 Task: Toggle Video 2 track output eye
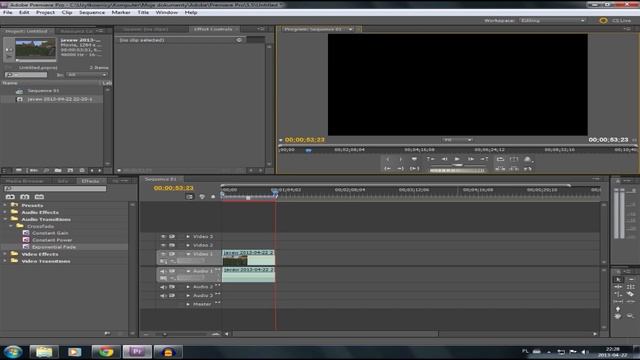tap(163, 245)
